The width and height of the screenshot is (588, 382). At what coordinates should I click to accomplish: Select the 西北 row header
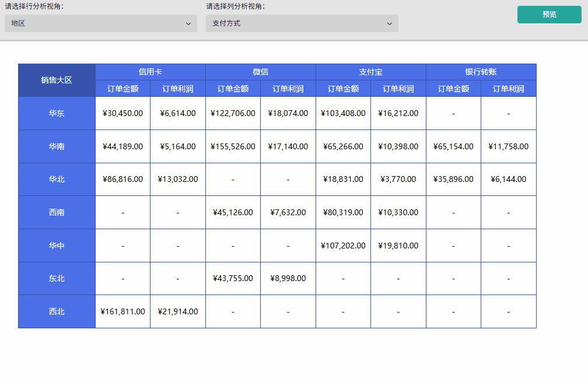(x=57, y=311)
